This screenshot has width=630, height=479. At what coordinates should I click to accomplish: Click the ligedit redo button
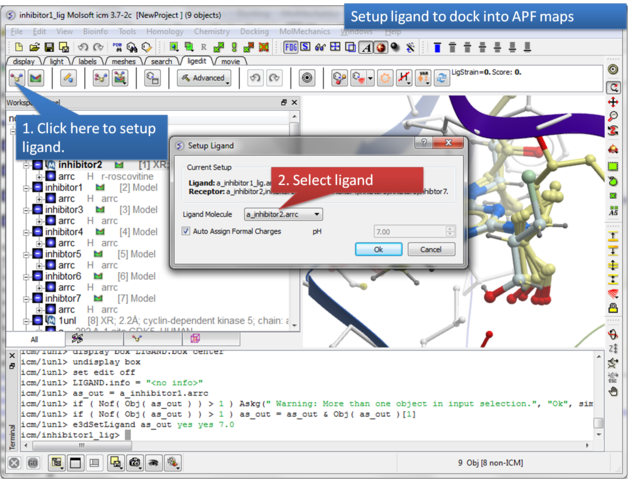tap(274, 78)
